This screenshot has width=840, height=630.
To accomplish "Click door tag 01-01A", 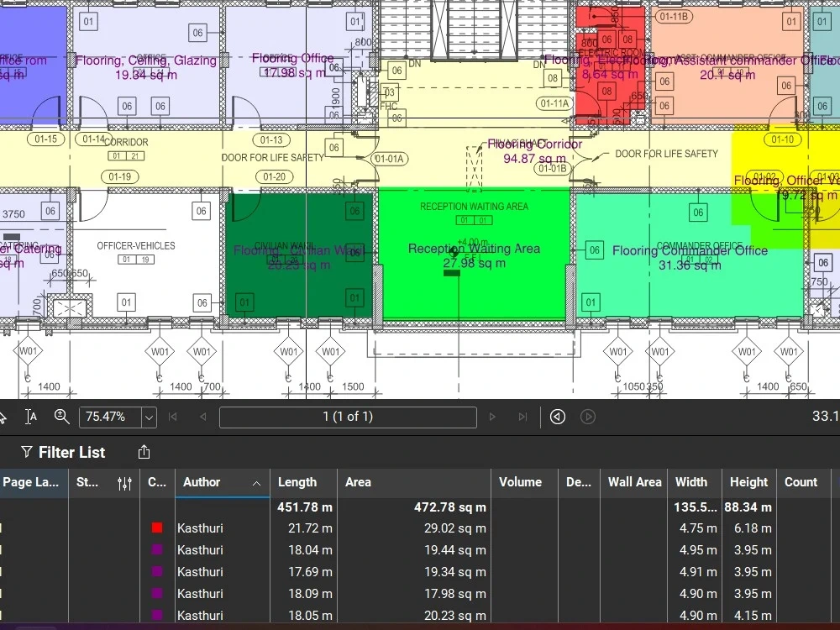I will pyautogui.click(x=390, y=159).
